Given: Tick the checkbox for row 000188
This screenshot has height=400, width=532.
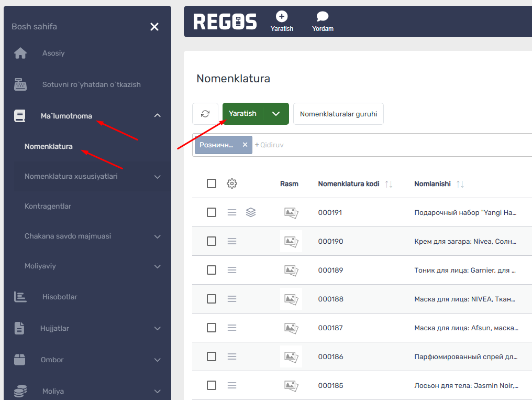Looking at the screenshot, I should tap(212, 299).
